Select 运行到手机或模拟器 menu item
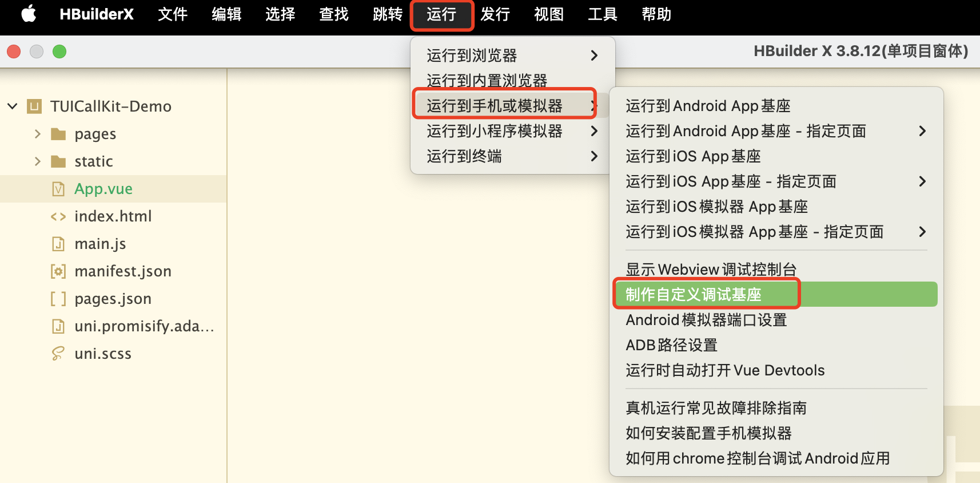The width and height of the screenshot is (980, 483). [x=513, y=106]
